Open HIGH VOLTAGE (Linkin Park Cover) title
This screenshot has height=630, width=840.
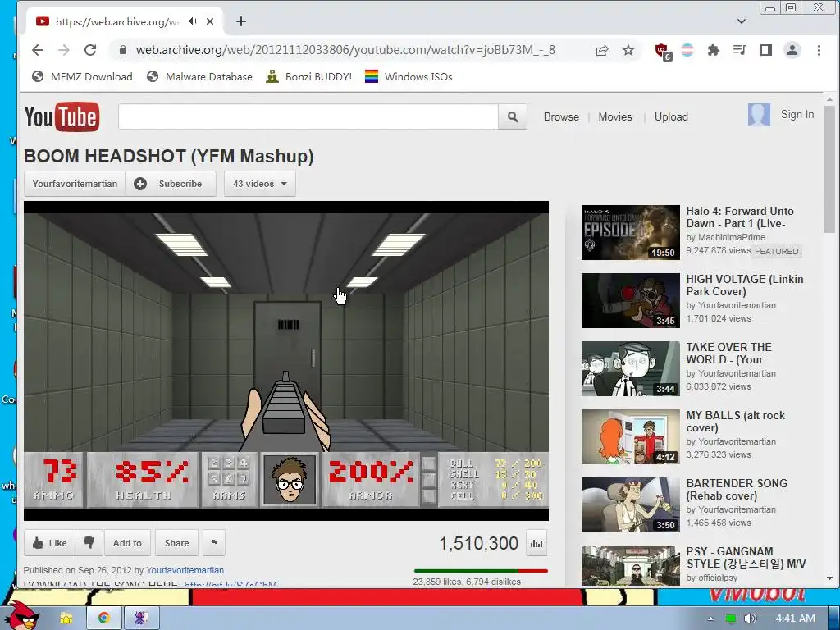[745, 285]
